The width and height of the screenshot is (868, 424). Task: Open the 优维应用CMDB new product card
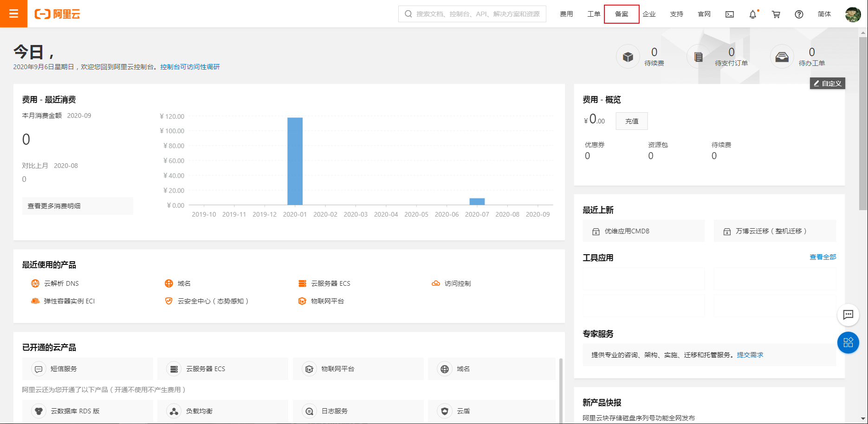pyautogui.click(x=644, y=231)
